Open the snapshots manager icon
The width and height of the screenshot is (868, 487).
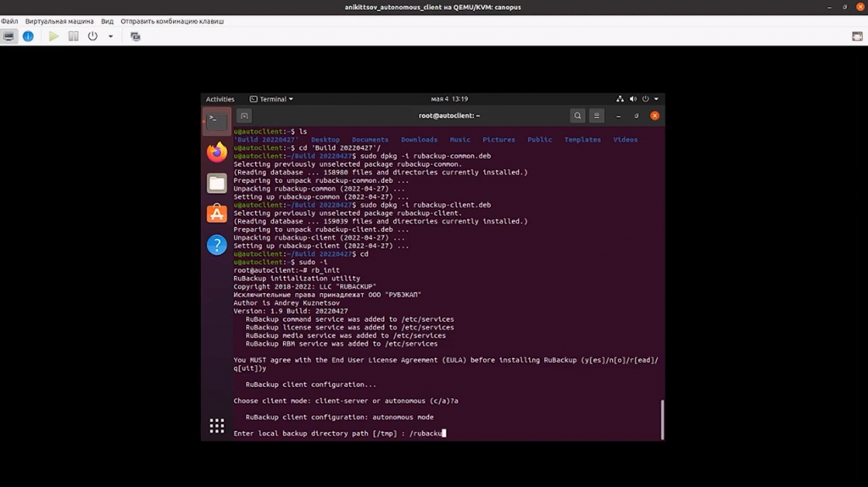[x=135, y=36]
